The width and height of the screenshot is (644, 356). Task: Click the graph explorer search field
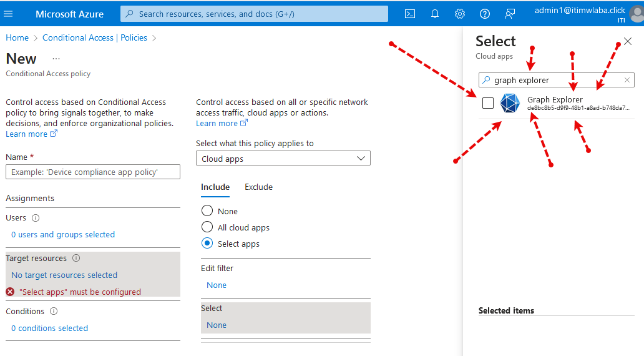(x=557, y=80)
